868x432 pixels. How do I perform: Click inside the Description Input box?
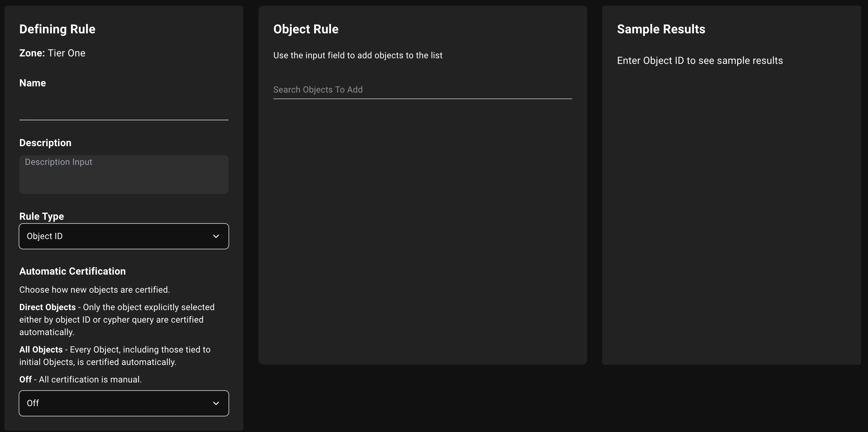pos(124,174)
